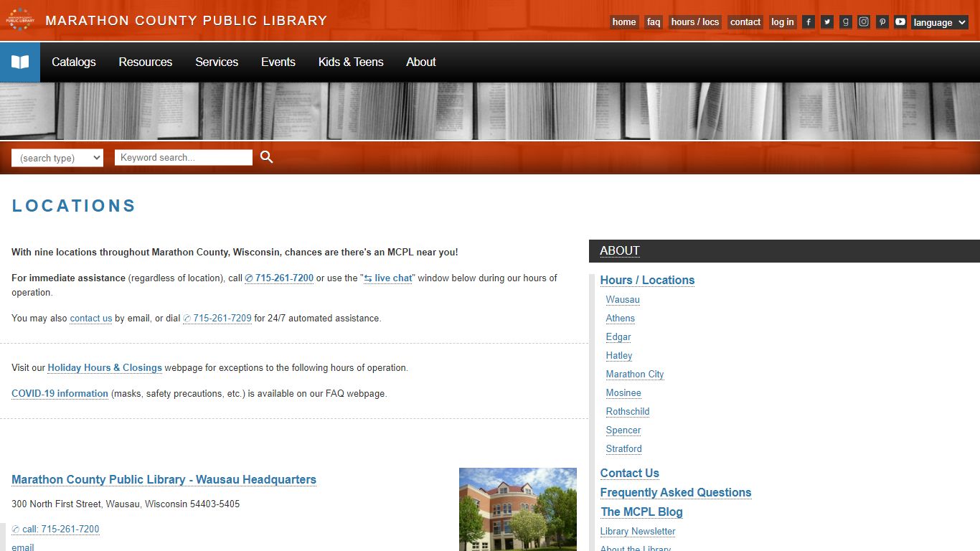Open the YouTube icon
This screenshot has height=551, width=980.
tap(900, 22)
